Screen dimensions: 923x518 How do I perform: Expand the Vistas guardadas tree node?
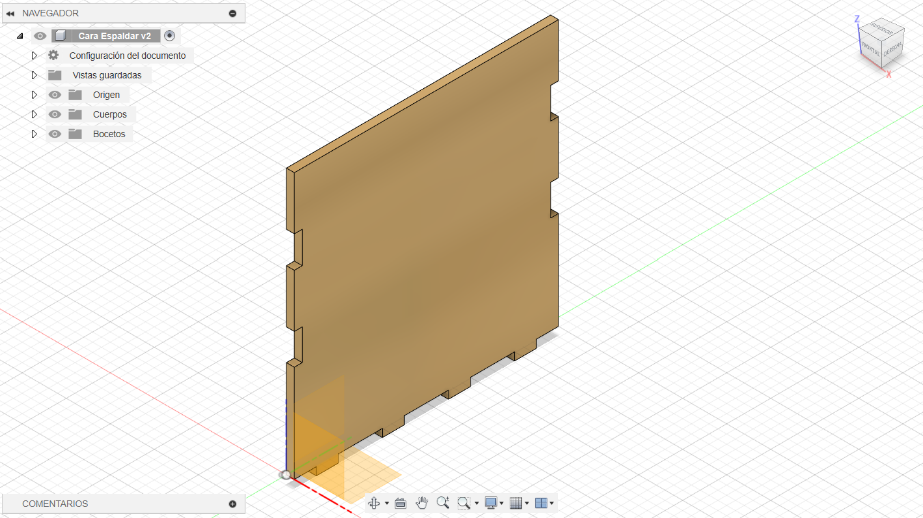(x=34, y=75)
